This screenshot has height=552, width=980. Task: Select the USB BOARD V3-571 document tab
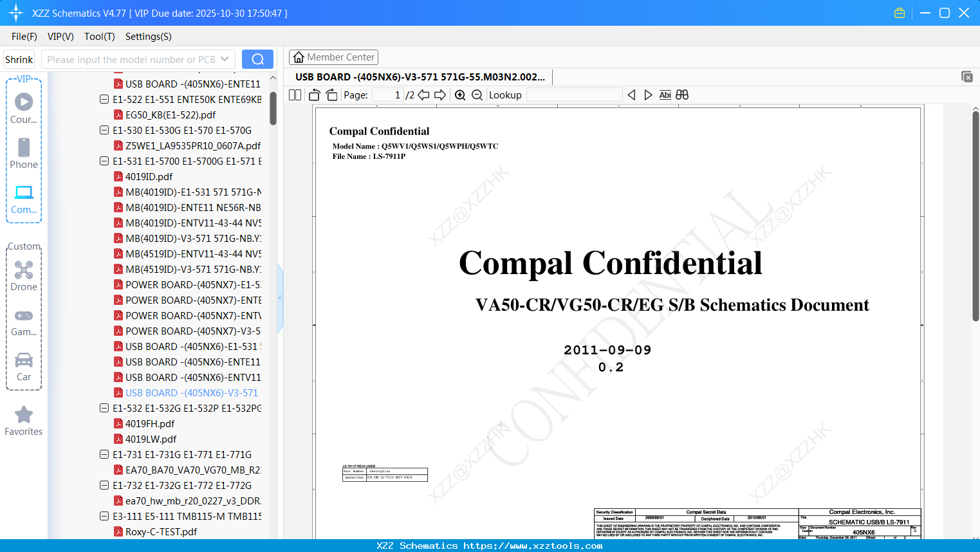[420, 77]
